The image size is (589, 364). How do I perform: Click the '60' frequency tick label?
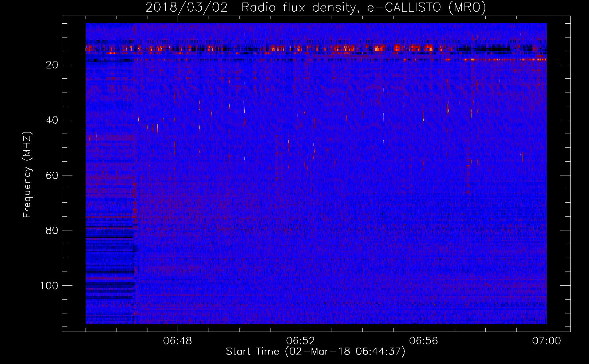(x=52, y=175)
